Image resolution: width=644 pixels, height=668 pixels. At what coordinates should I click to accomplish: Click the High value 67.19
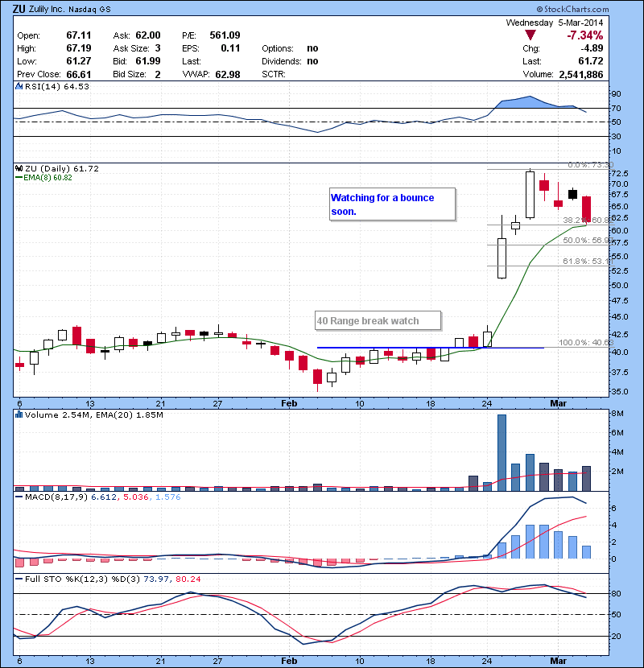79,48
